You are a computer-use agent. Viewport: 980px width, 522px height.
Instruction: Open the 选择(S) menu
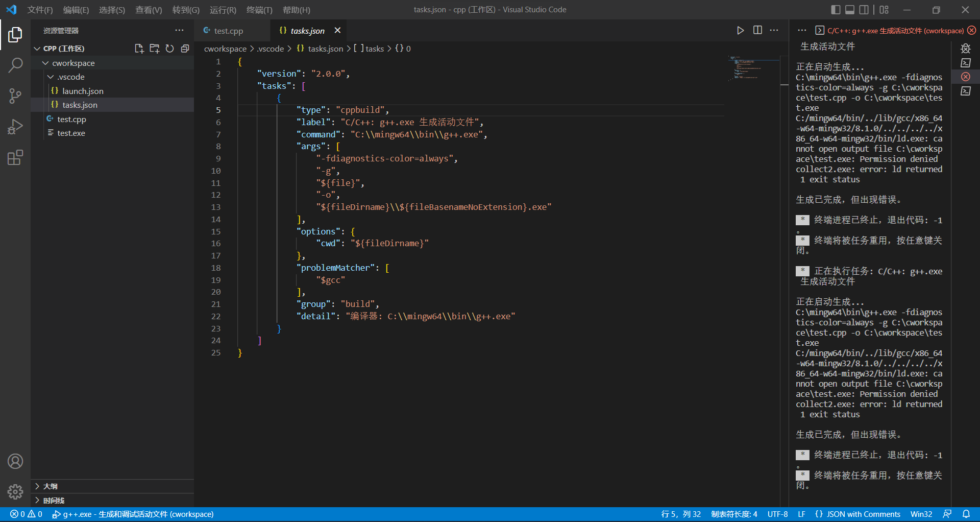(x=112, y=10)
